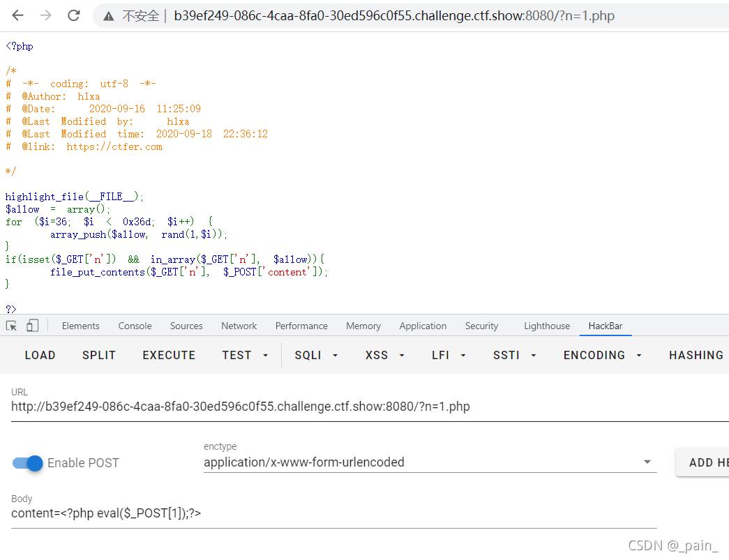The height and width of the screenshot is (560, 729).
Task: Click the ADD HEADER button
Action: tap(703, 462)
